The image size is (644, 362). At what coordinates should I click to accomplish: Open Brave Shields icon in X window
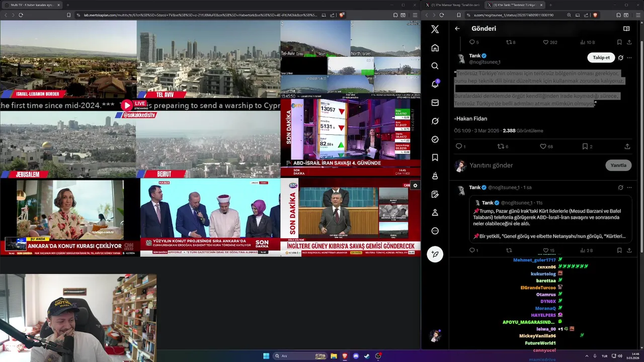click(x=595, y=15)
